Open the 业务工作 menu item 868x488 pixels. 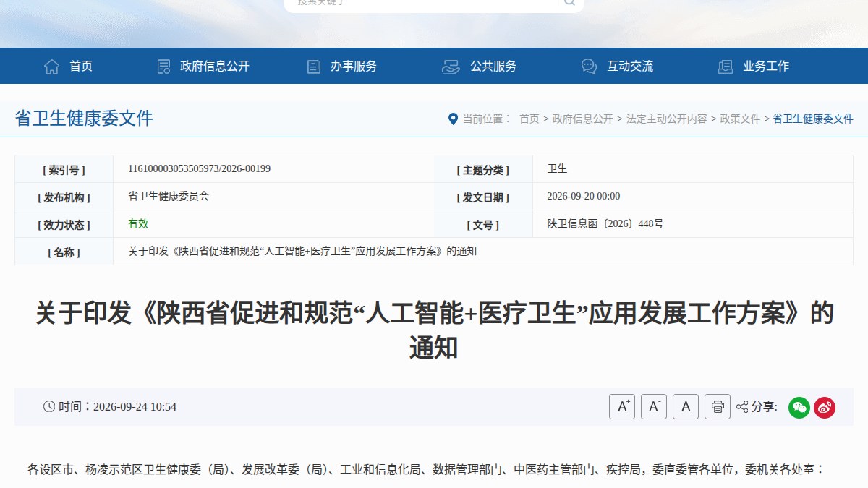766,67
